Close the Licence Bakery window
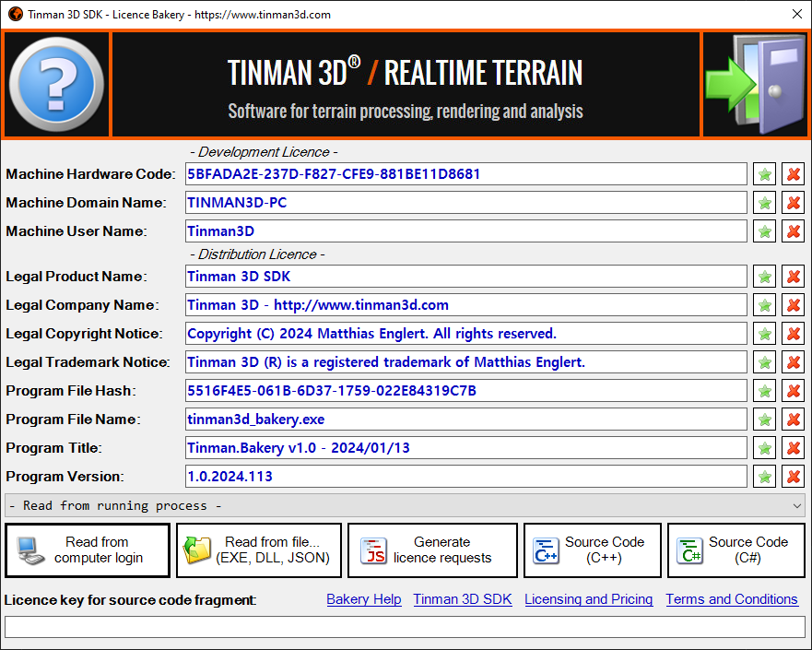This screenshot has width=812, height=650. point(797,14)
